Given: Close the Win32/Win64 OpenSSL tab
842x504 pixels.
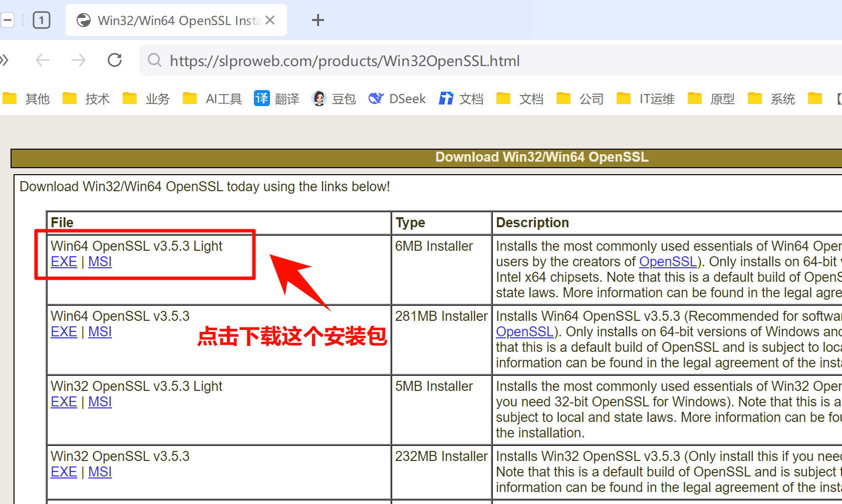Looking at the screenshot, I should tap(270, 21).
